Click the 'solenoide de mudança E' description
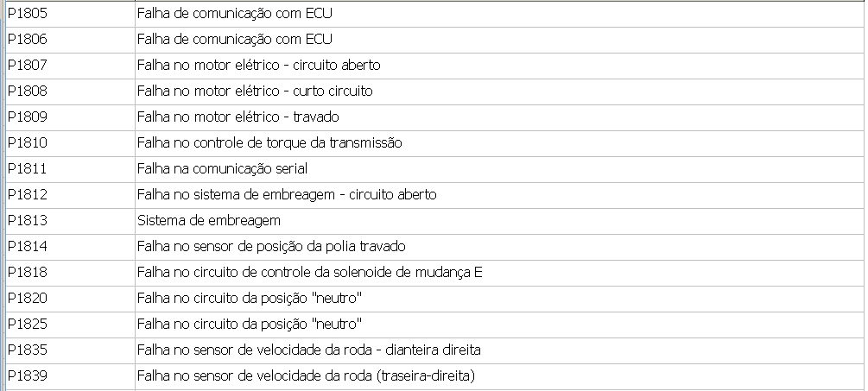 point(309,272)
